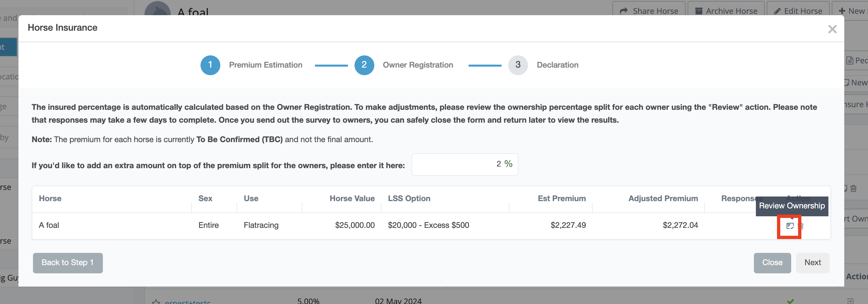Image resolution: width=868 pixels, height=304 pixels.
Task: Dismiss the Horse Insurance dialog with the X
Action: (x=832, y=29)
